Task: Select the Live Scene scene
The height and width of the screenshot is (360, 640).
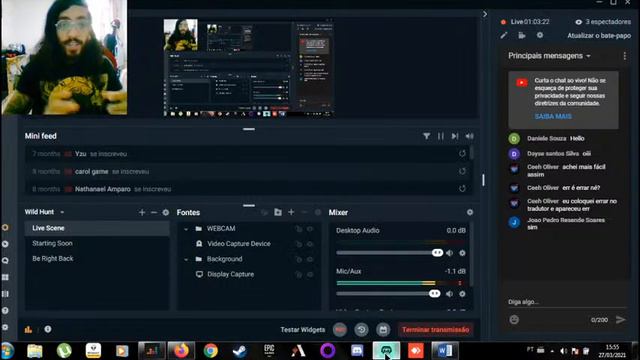Action: tap(97, 228)
